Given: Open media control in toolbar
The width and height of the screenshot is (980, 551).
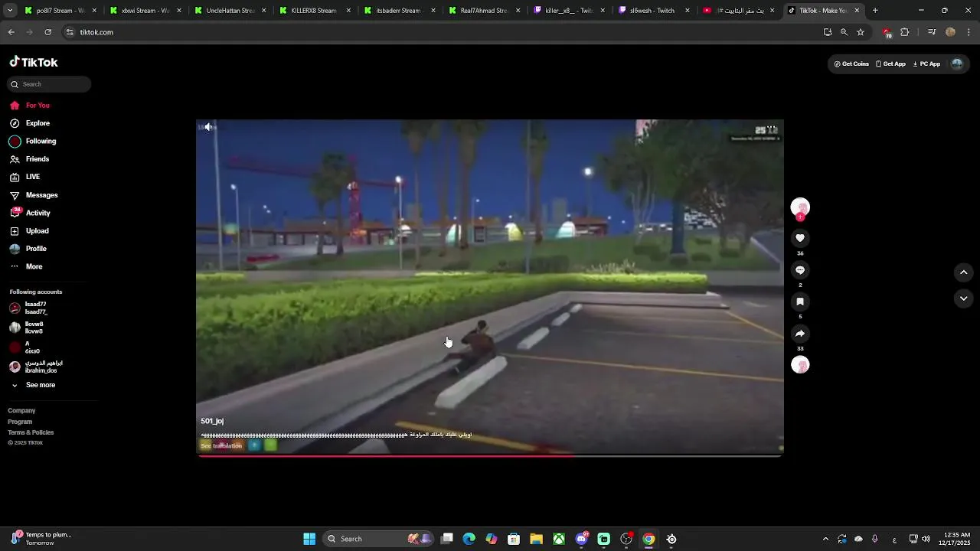Looking at the screenshot, I should (x=932, y=32).
